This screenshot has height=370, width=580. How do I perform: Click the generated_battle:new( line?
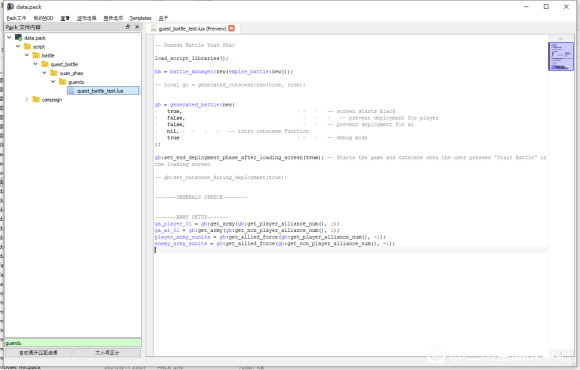(x=195, y=105)
